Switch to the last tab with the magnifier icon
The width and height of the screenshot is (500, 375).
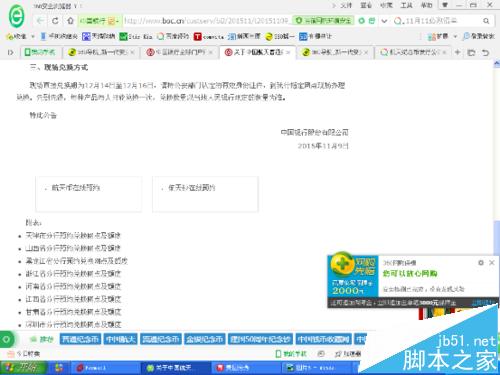coord(412,52)
